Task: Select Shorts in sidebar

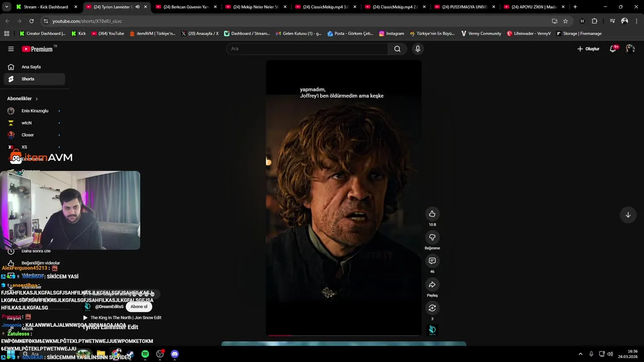Action: tap(34, 79)
